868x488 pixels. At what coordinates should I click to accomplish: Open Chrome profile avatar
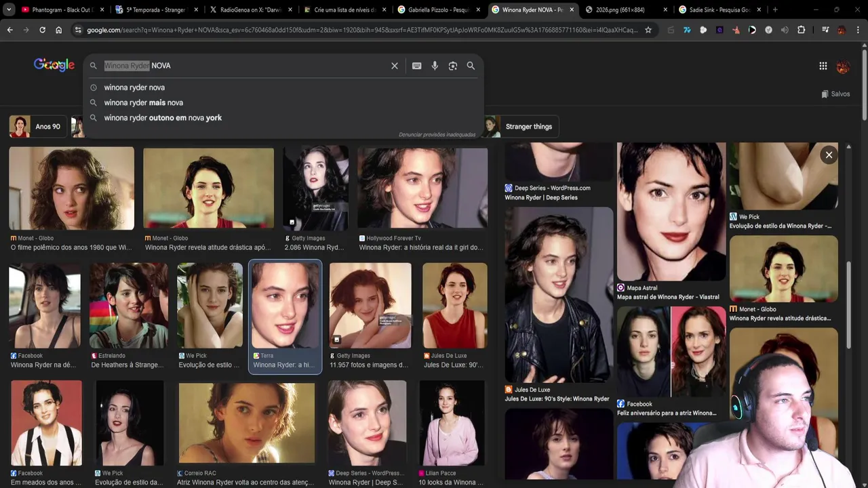842,30
